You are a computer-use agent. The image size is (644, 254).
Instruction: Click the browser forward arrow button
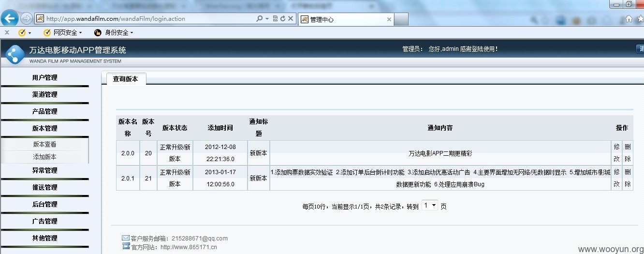[x=26, y=19]
